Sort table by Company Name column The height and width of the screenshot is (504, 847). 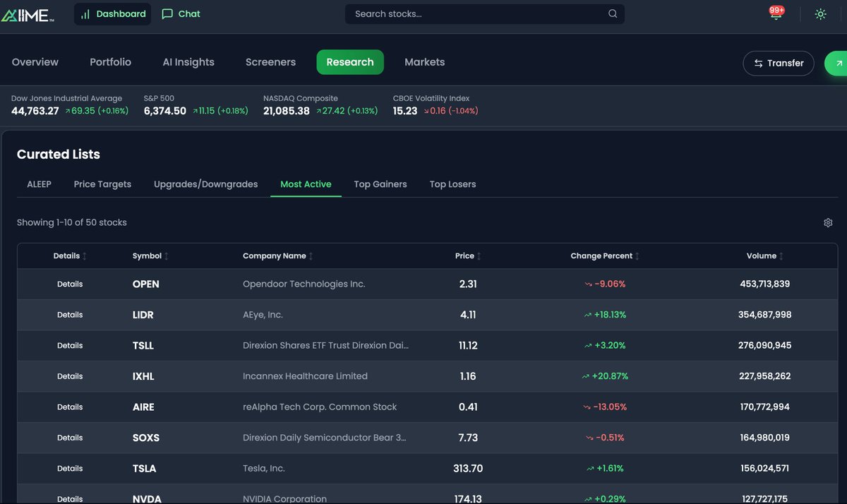pyautogui.click(x=278, y=256)
